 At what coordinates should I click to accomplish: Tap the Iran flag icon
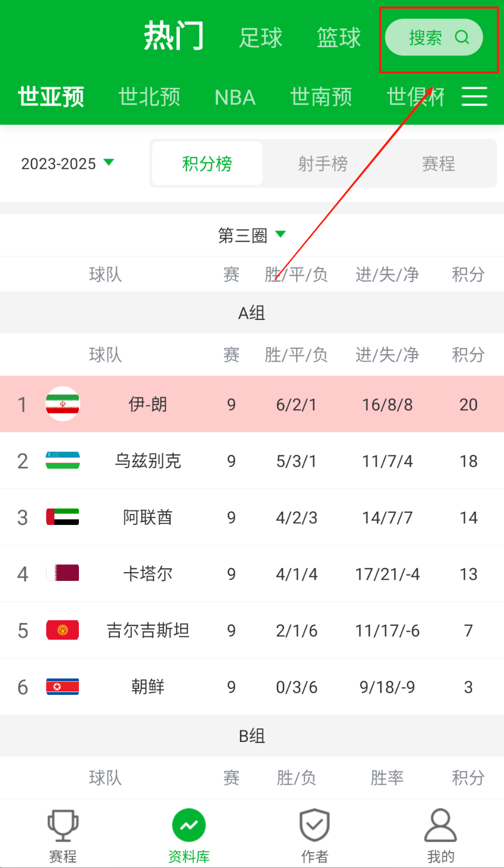click(x=62, y=404)
